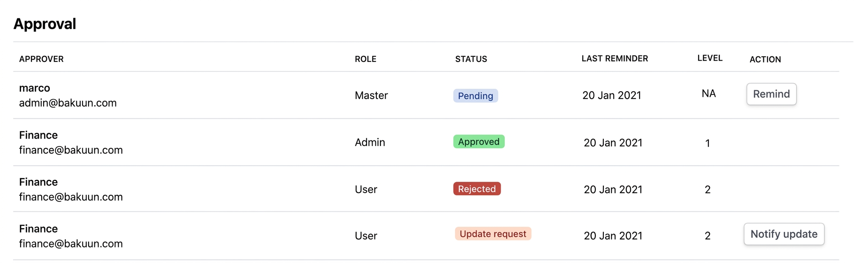Open the admin@bakuun.com email address
The width and height of the screenshot is (868, 263).
68,103
